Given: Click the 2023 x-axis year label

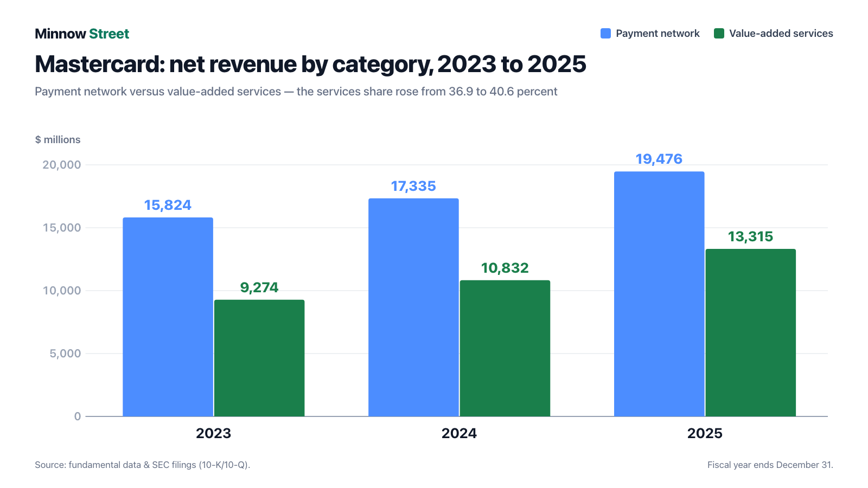Looking at the screenshot, I should 214,433.
